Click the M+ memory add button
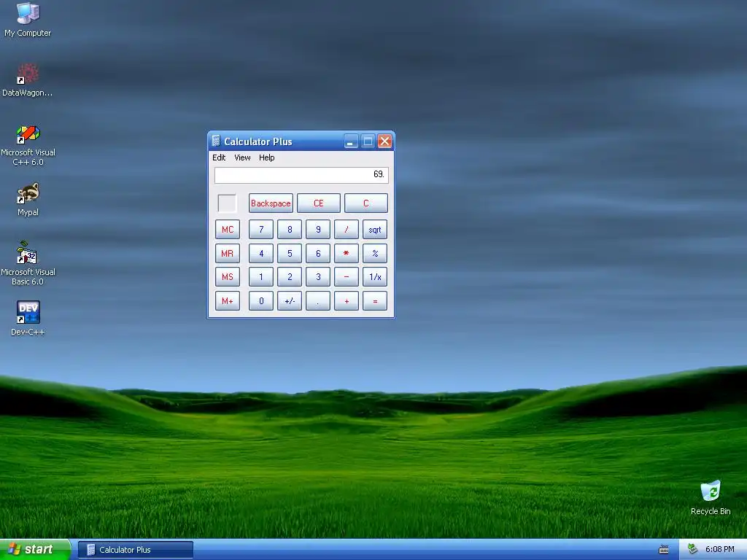 click(228, 301)
